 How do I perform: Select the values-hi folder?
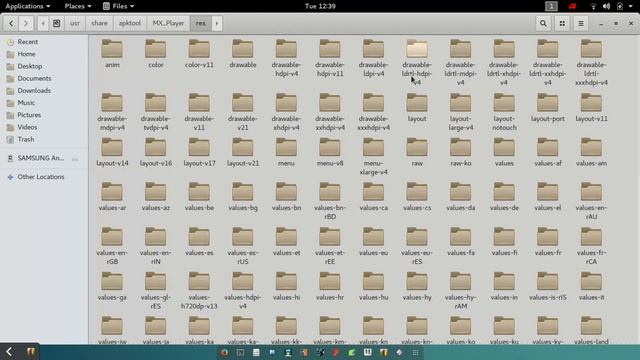pyautogui.click(x=286, y=286)
